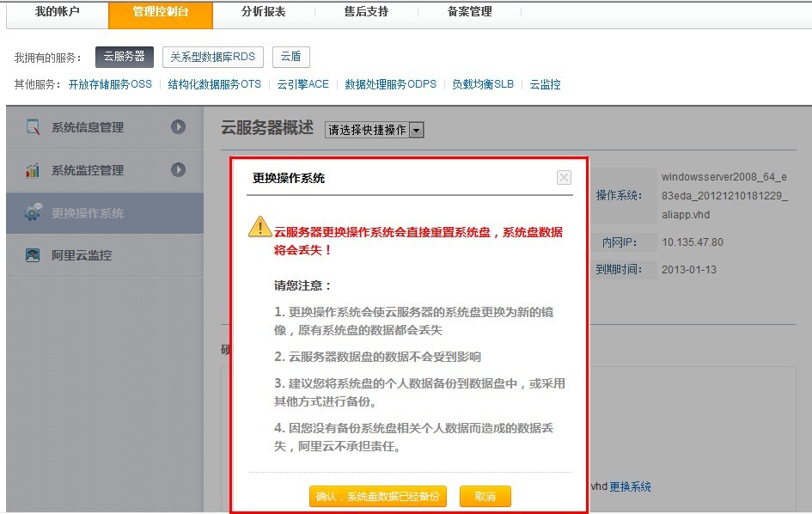The height and width of the screenshot is (514, 812).
Task: Open 数据处理服务ODPS link
Action: (390, 84)
